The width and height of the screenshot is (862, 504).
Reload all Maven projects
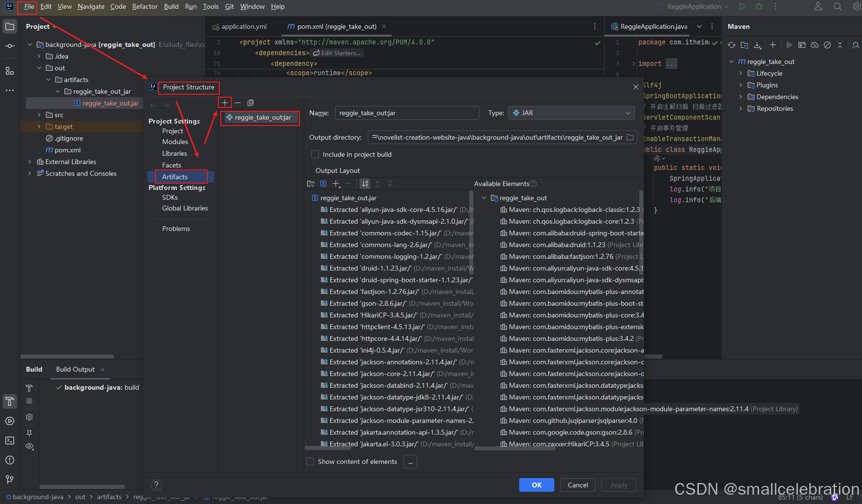[731, 45]
